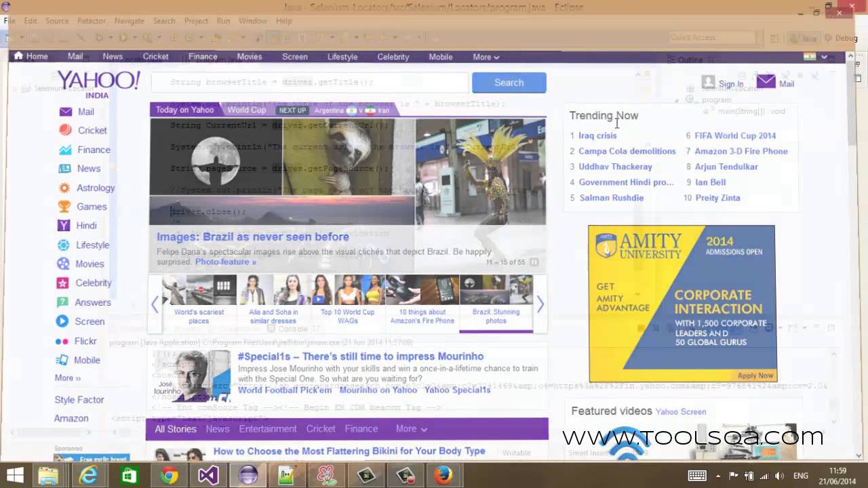Open the World Football Pick'em link
The width and height of the screenshot is (868, 488).
click(285, 390)
